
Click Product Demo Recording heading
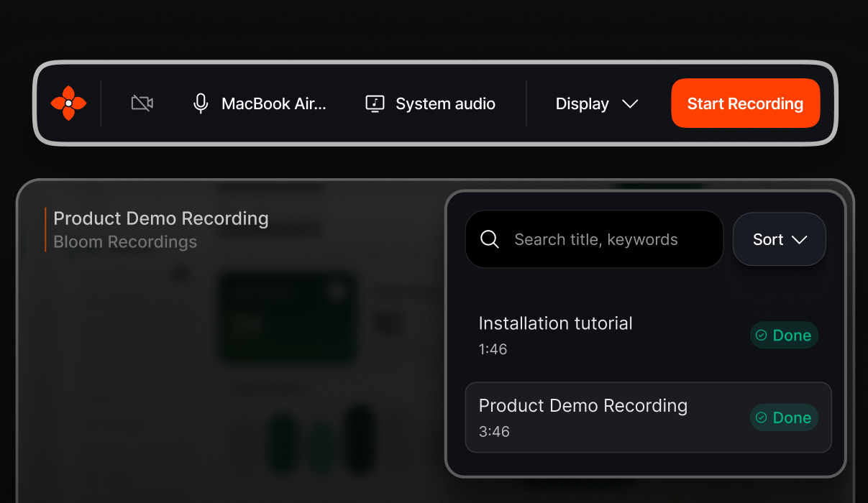click(161, 218)
